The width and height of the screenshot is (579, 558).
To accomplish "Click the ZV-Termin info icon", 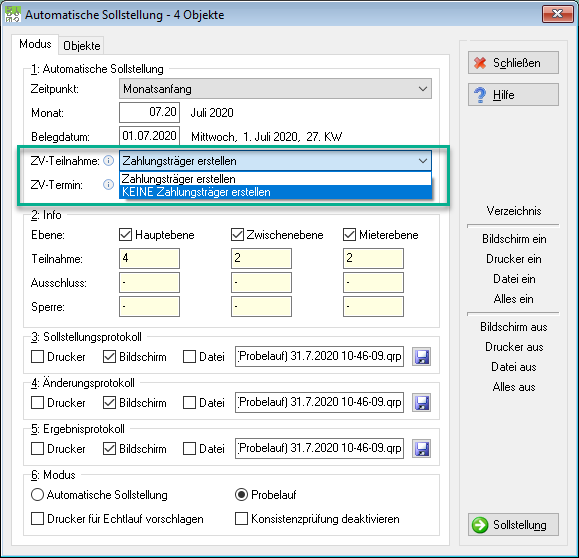I will click(x=108, y=184).
